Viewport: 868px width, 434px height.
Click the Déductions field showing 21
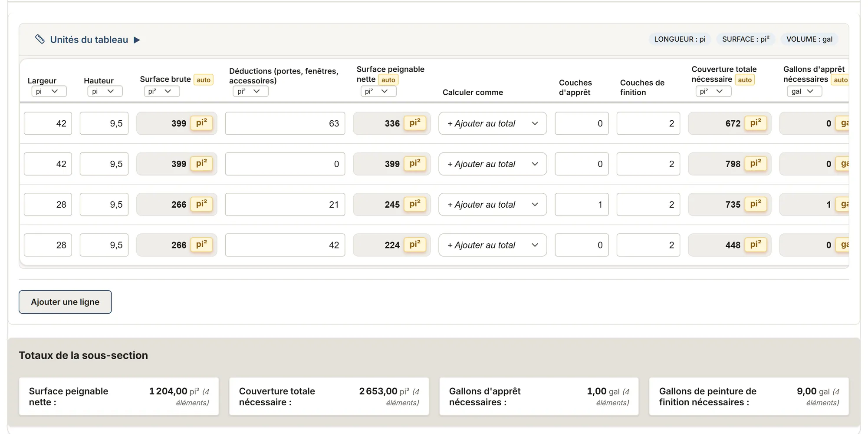[285, 205]
